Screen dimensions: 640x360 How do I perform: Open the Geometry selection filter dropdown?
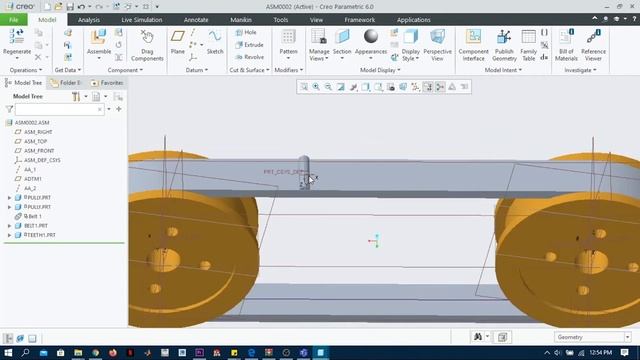627,337
